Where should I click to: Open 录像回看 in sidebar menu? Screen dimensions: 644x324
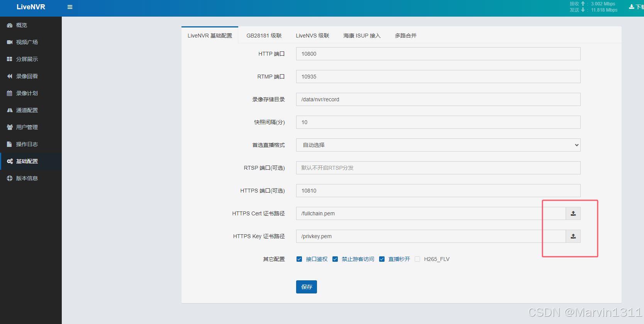(x=31, y=76)
